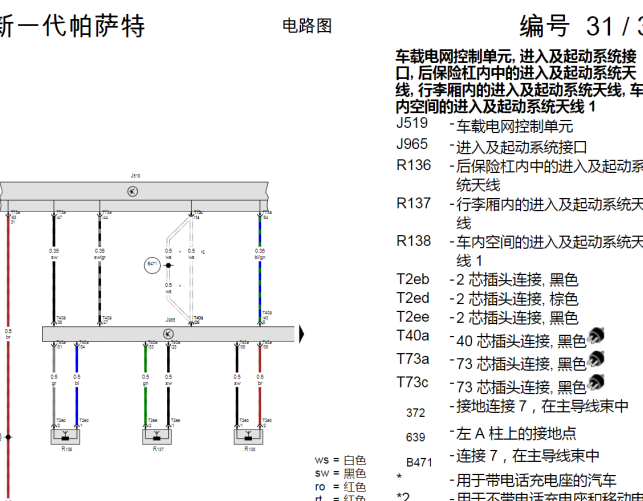643x501 pixels.
Task: Click the 连接 7，在主导线束中 description
Action: [528, 456]
